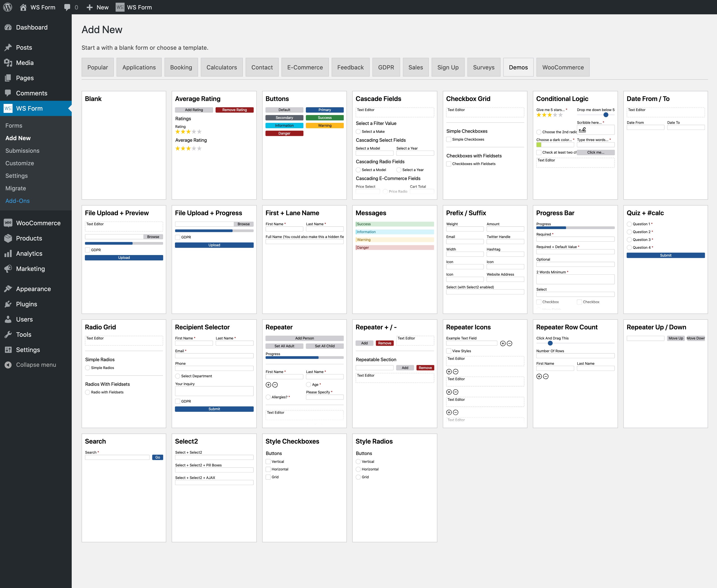Click the Analytics bar chart icon
The image size is (717, 588).
(x=8, y=254)
